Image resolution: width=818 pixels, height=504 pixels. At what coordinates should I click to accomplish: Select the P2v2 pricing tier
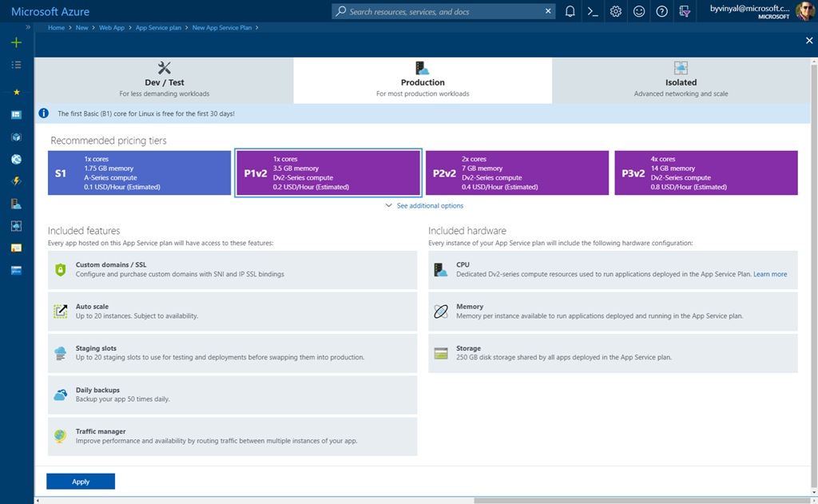517,173
